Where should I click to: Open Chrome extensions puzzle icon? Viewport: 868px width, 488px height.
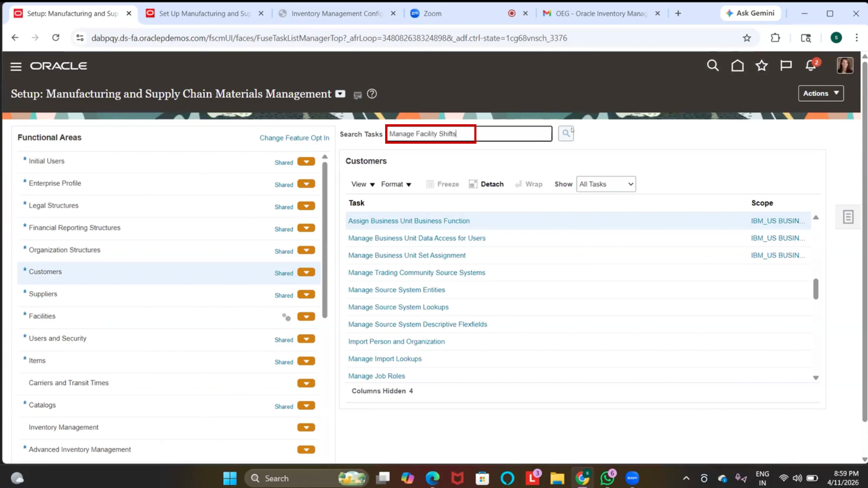point(775,38)
